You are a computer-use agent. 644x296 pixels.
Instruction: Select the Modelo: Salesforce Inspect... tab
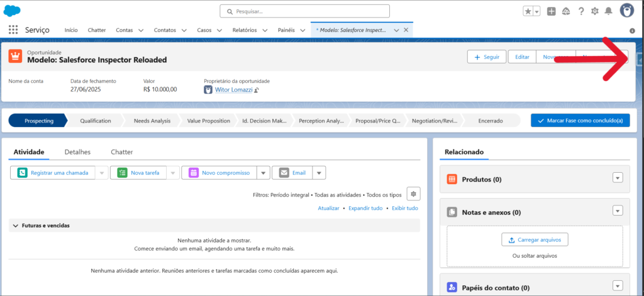(x=351, y=30)
